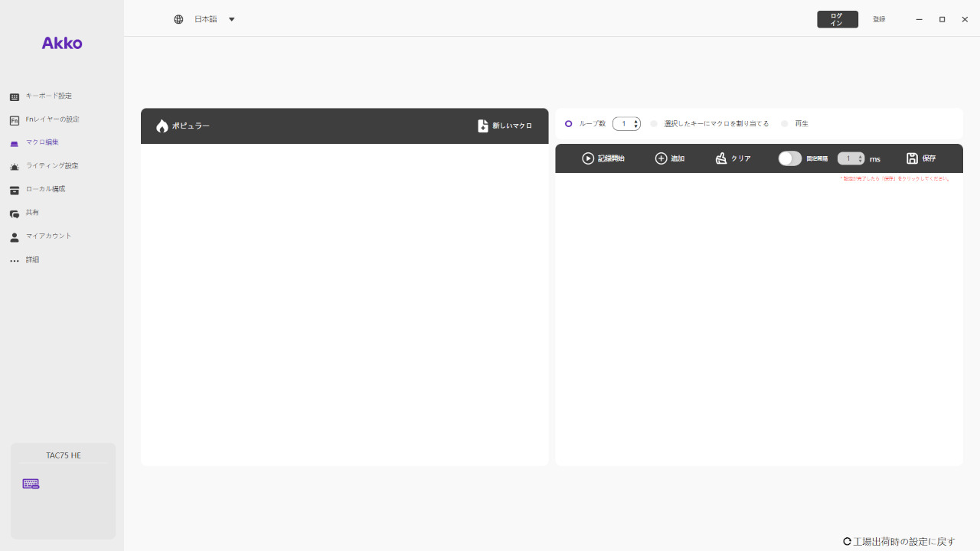Click the ポピュラー flame icon
980x551 pixels.
[x=162, y=126]
